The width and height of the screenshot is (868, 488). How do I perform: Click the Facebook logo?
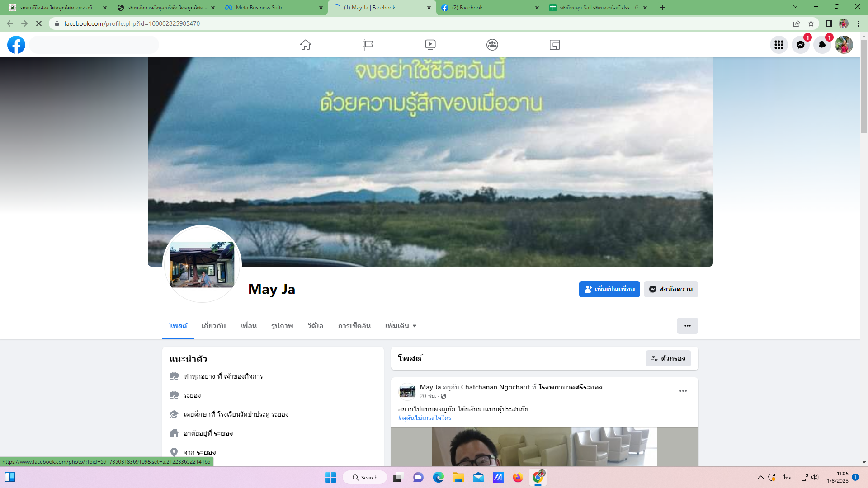coord(16,45)
